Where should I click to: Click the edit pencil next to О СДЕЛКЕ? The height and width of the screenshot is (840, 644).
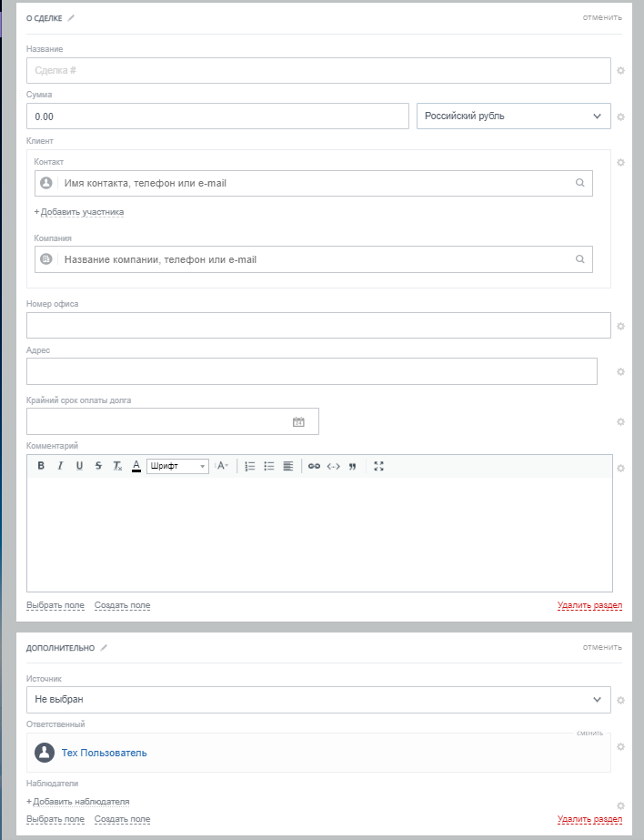[72, 17]
